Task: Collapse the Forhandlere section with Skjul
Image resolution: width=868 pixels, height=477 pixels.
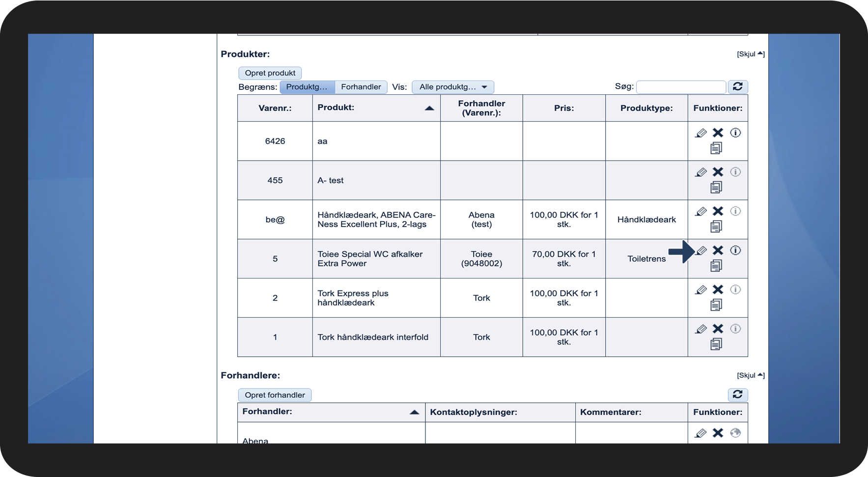Action: 751,375
